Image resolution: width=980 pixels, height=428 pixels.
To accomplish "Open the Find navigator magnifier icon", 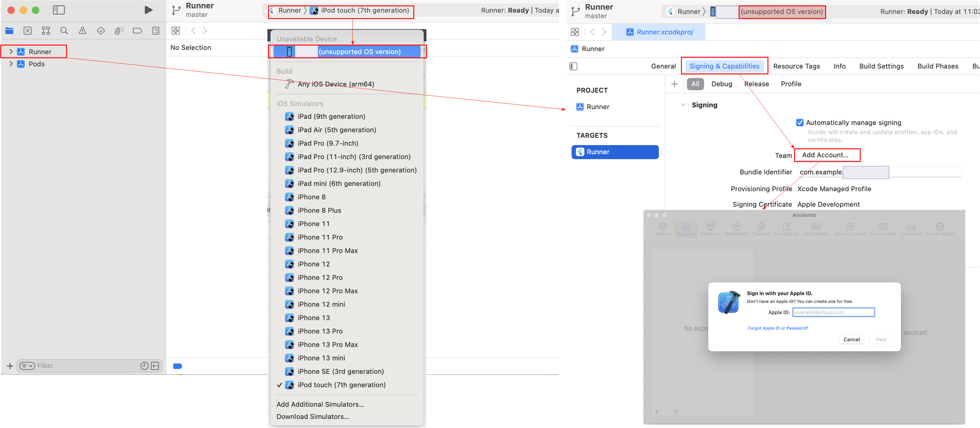I will coord(64,31).
